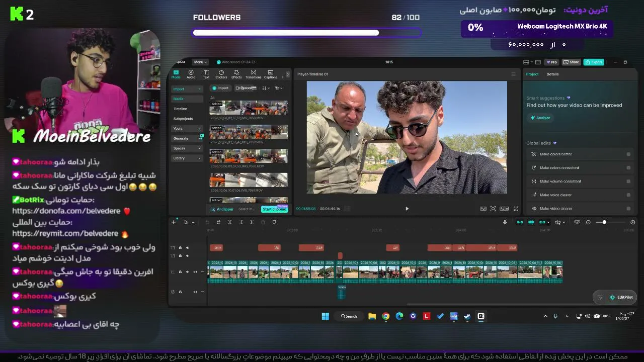Toggle eye visibility on top text track

(188, 248)
